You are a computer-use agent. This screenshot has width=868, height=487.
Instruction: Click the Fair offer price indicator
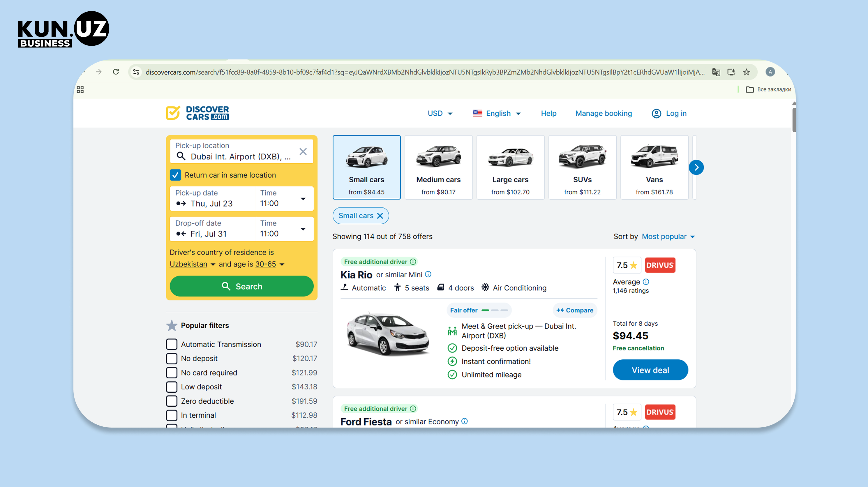pyautogui.click(x=479, y=310)
